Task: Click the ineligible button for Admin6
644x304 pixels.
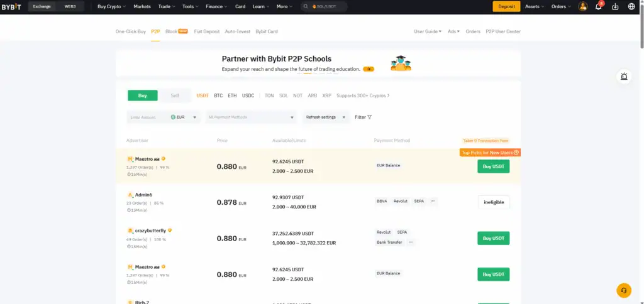Action: [494, 202]
